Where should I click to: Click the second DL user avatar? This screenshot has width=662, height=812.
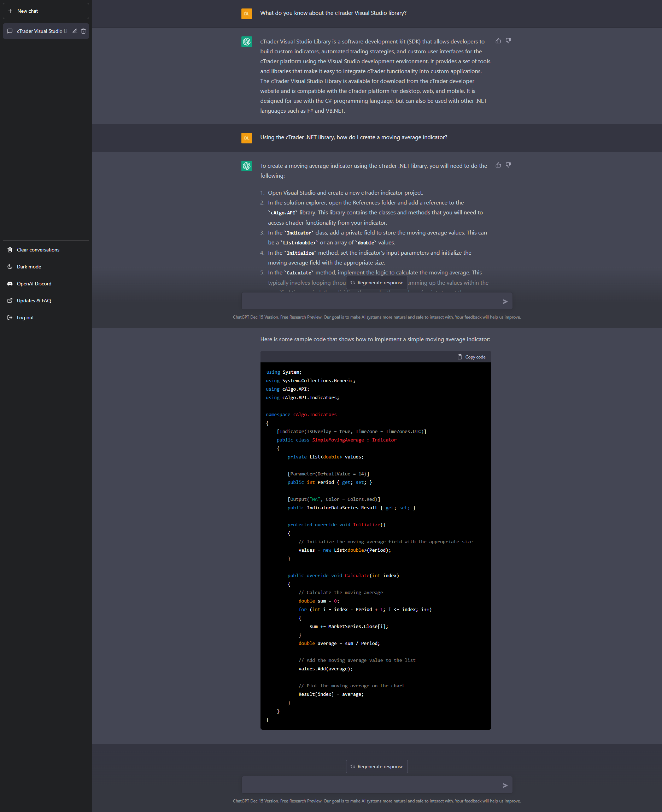click(247, 138)
